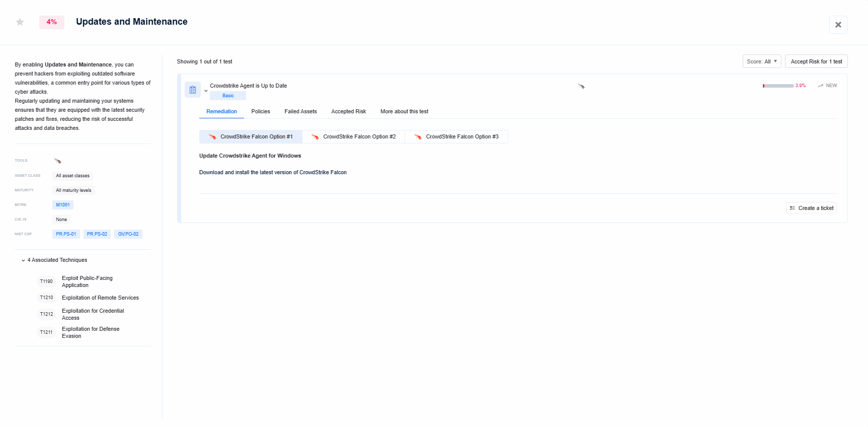Click the falcon icon beside test title row

581,86
